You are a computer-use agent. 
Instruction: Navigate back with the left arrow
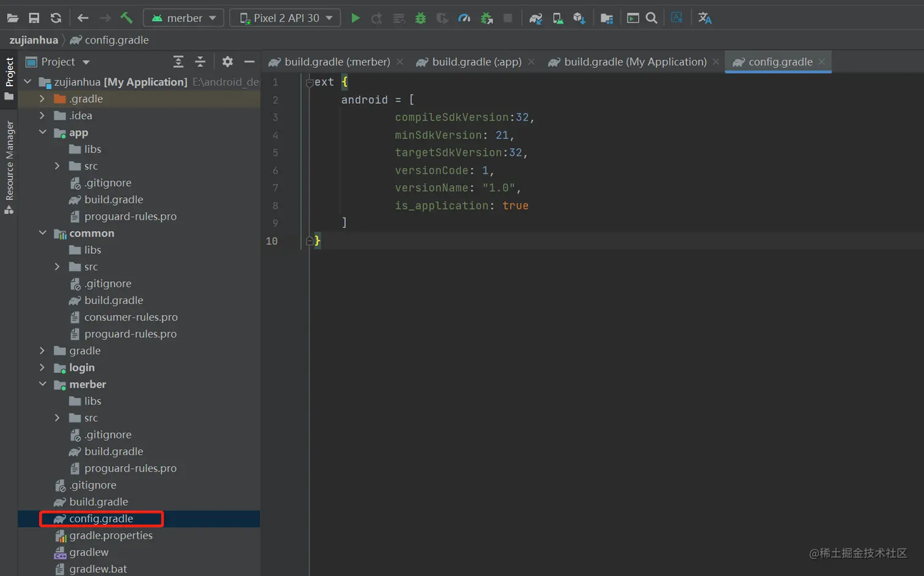[83, 18]
